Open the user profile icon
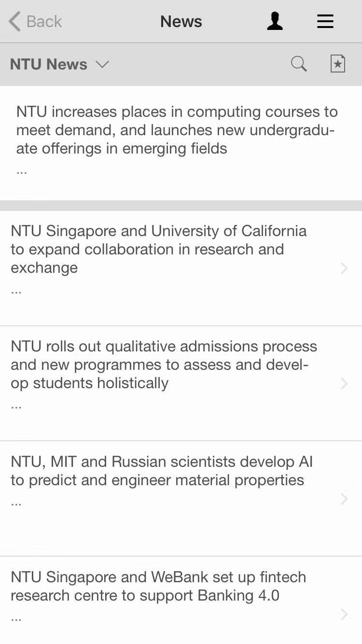Image resolution: width=362 pixels, height=644 pixels. tap(275, 22)
